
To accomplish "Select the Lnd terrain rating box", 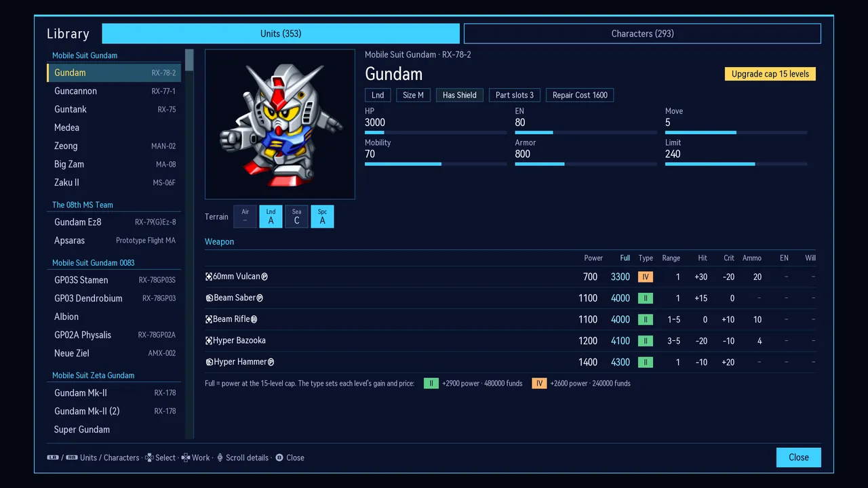I will [x=271, y=217].
